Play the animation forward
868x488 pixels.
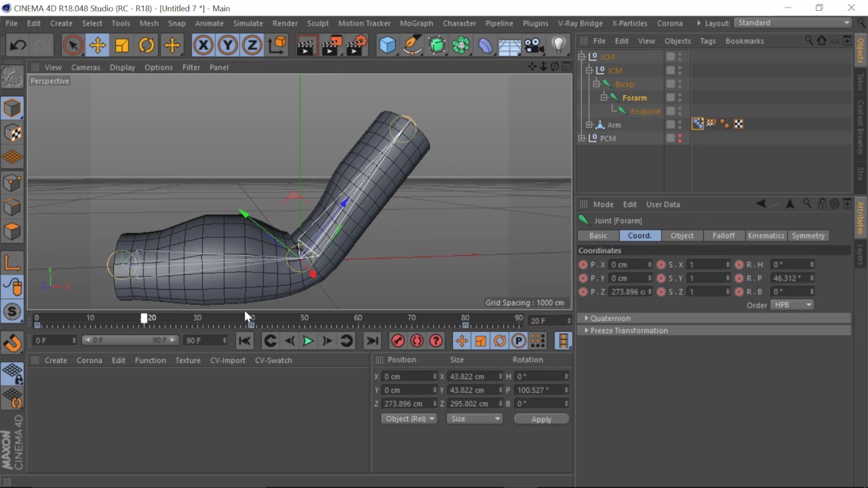308,341
